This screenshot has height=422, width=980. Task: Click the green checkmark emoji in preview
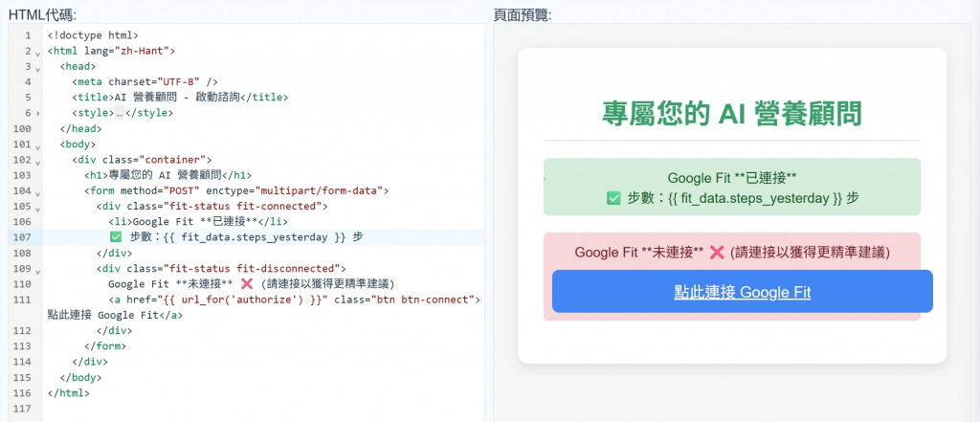pyautogui.click(x=613, y=199)
